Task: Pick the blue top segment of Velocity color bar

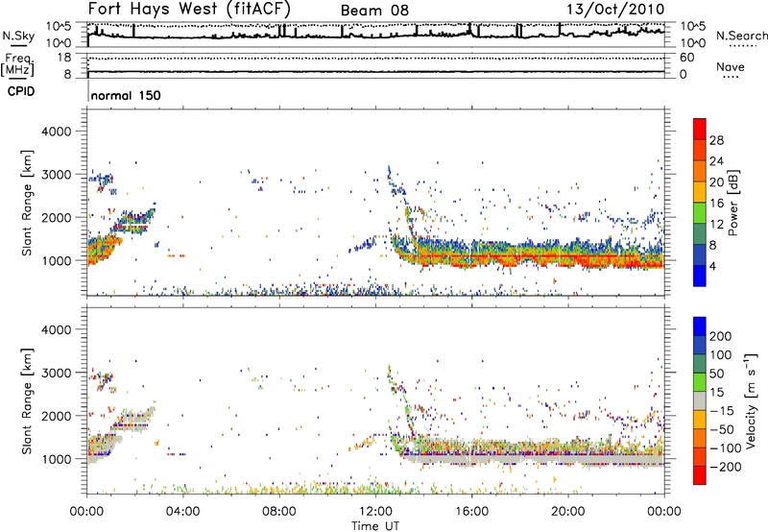Action: tap(700, 326)
